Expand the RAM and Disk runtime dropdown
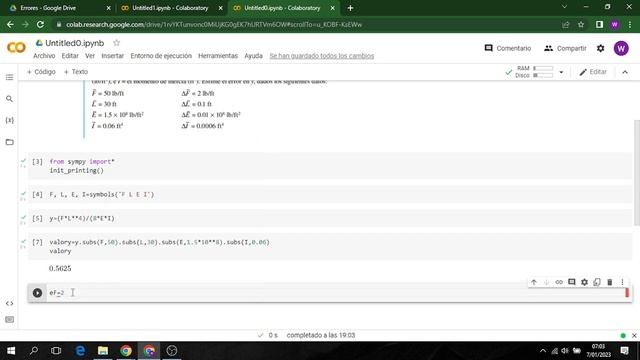The height and width of the screenshot is (360, 640). click(561, 72)
